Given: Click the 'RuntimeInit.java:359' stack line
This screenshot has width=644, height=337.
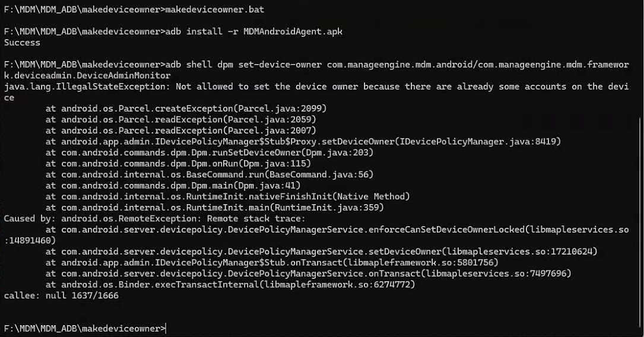Looking at the screenshot, I should click(x=214, y=208).
